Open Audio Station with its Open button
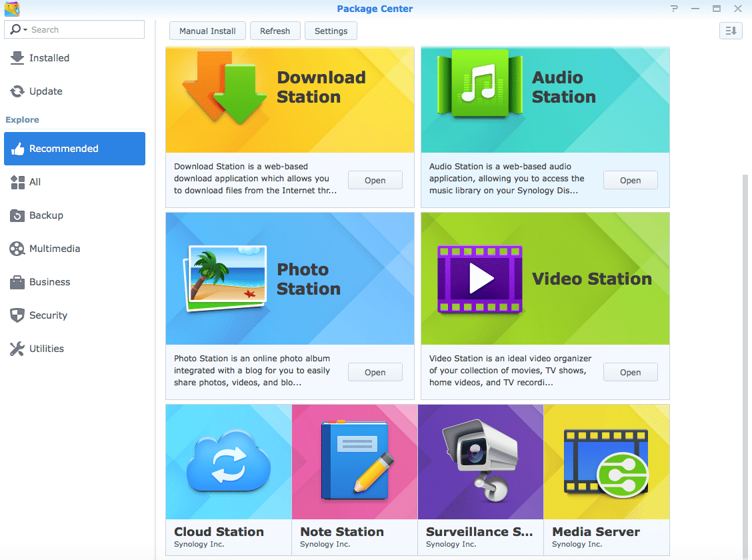The height and width of the screenshot is (560, 752). click(x=630, y=180)
